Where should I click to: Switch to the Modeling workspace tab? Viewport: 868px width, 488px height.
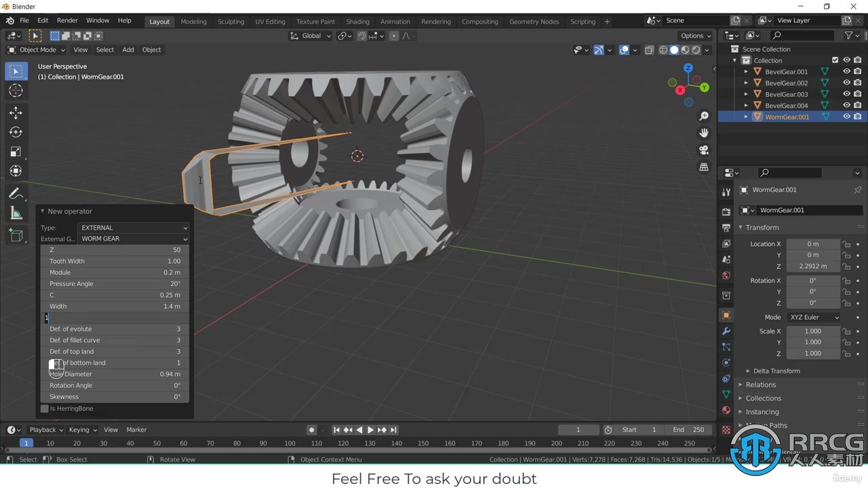point(193,22)
